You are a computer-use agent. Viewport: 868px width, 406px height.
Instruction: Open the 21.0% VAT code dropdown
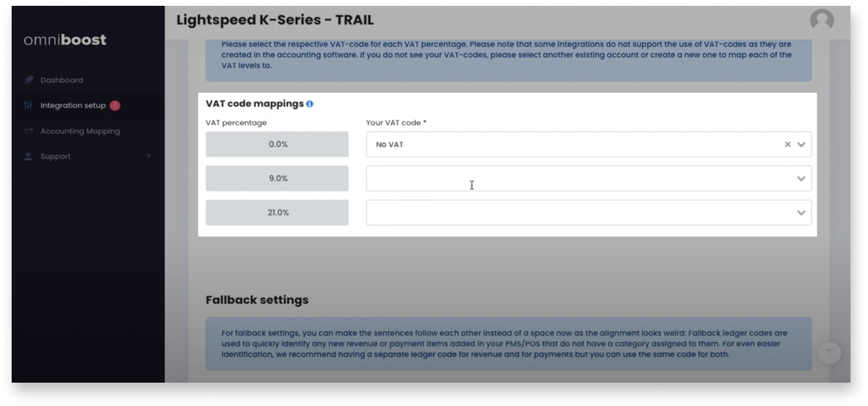pyautogui.click(x=588, y=213)
